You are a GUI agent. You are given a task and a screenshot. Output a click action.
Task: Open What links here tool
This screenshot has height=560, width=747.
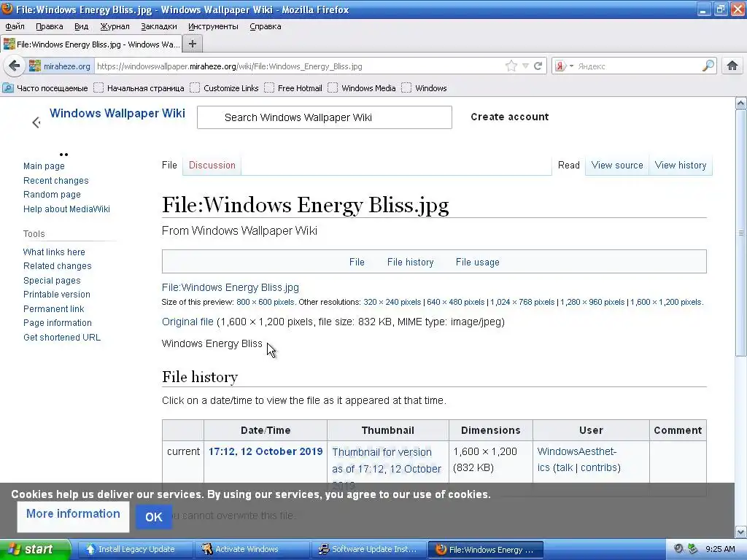tap(54, 252)
